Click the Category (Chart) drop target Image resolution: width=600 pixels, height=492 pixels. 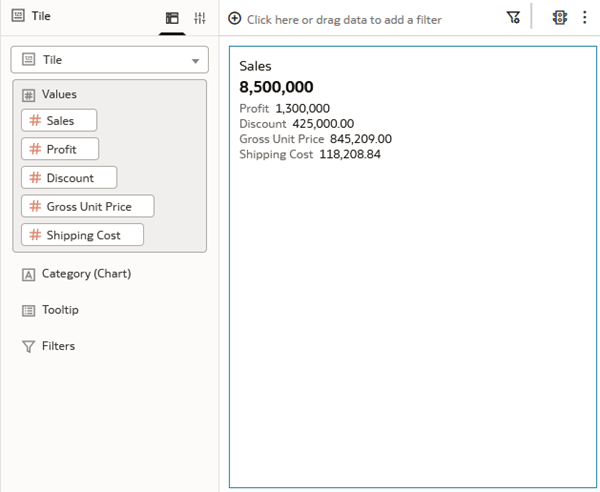[x=86, y=274]
